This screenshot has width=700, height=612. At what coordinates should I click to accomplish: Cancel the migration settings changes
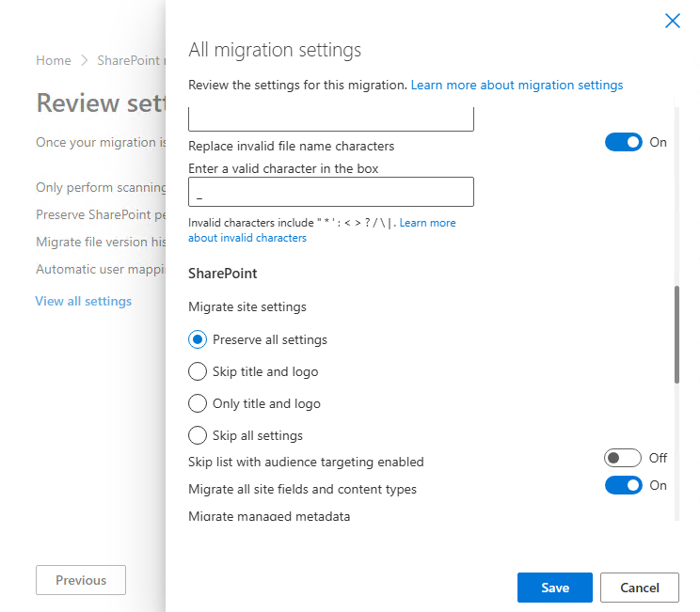(640, 588)
